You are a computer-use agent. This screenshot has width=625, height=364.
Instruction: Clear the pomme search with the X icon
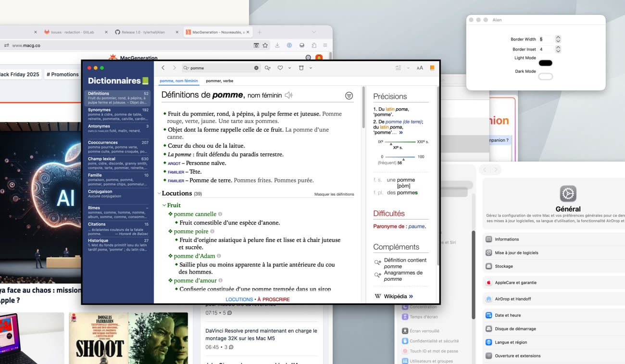coord(256,68)
